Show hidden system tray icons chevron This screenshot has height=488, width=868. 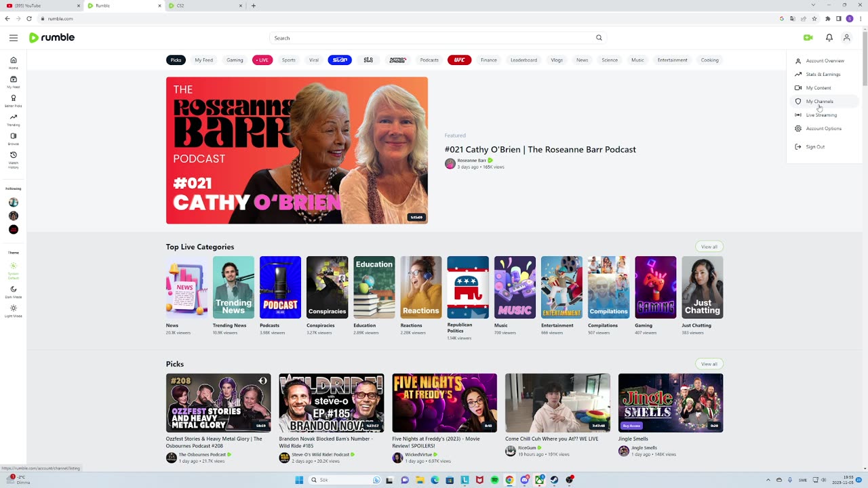pyautogui.click(x=768, y=480)
